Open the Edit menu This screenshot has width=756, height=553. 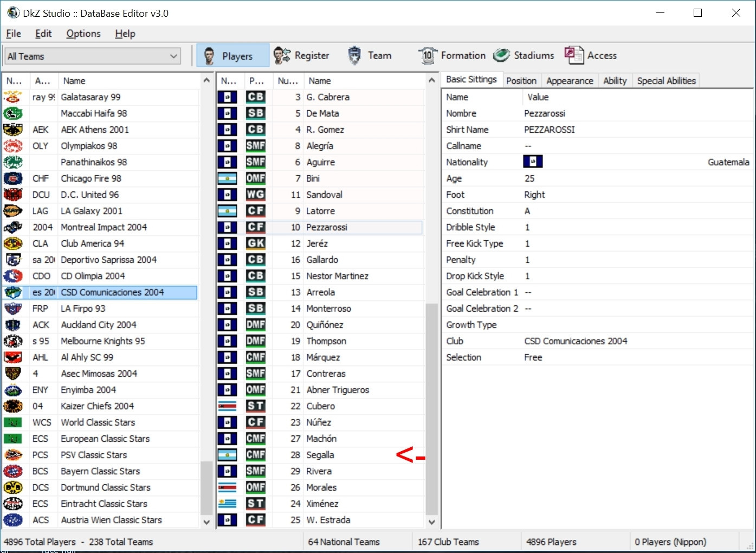43,34
